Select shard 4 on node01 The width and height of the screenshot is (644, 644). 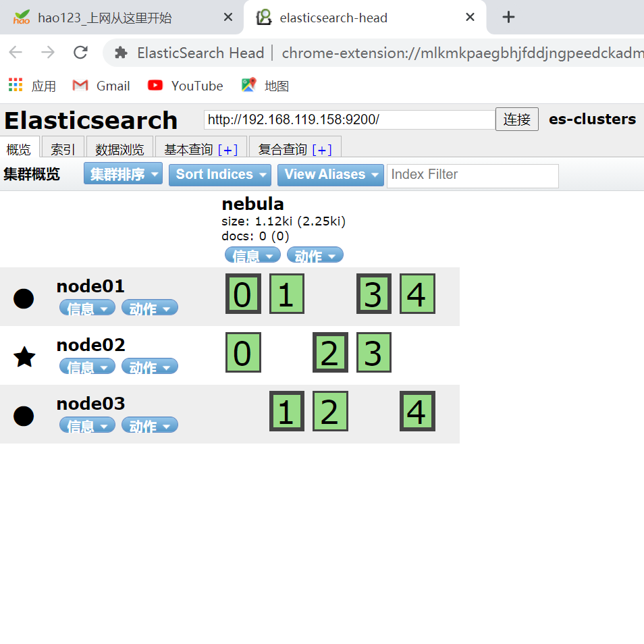417,294
